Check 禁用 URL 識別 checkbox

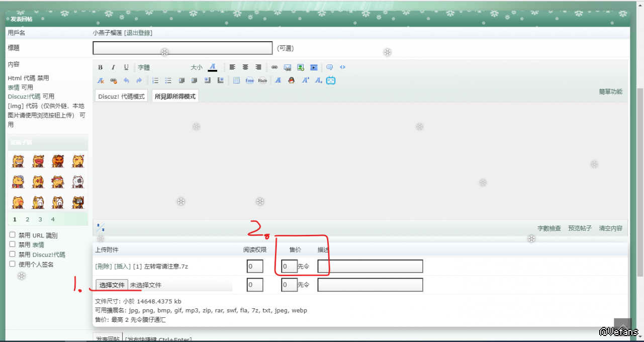[x=13, y=234]
